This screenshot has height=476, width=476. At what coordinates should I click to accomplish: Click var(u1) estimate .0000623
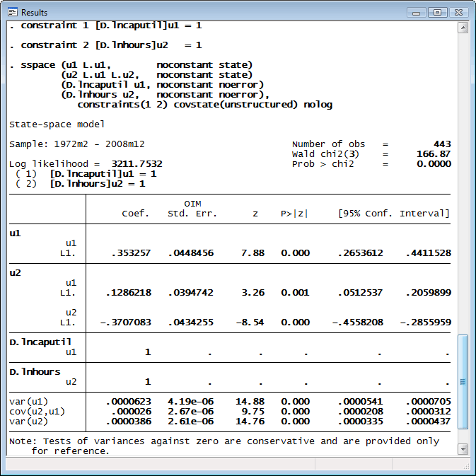click(129, 402)
